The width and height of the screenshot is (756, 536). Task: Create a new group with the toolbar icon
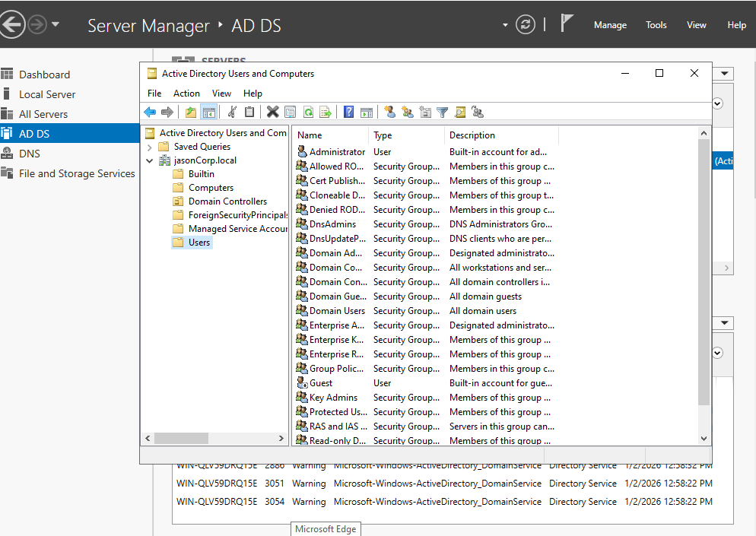[x=408, y=112]
